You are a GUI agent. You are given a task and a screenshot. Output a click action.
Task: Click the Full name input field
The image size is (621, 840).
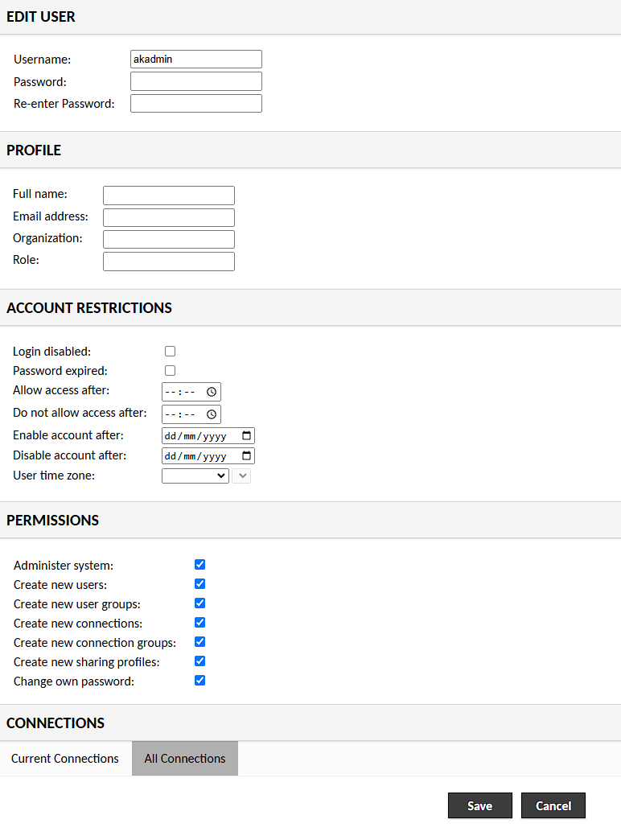[x=169, y=196]
